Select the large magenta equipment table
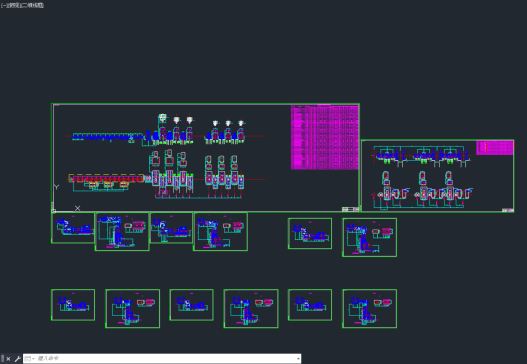 click(325, 137)
